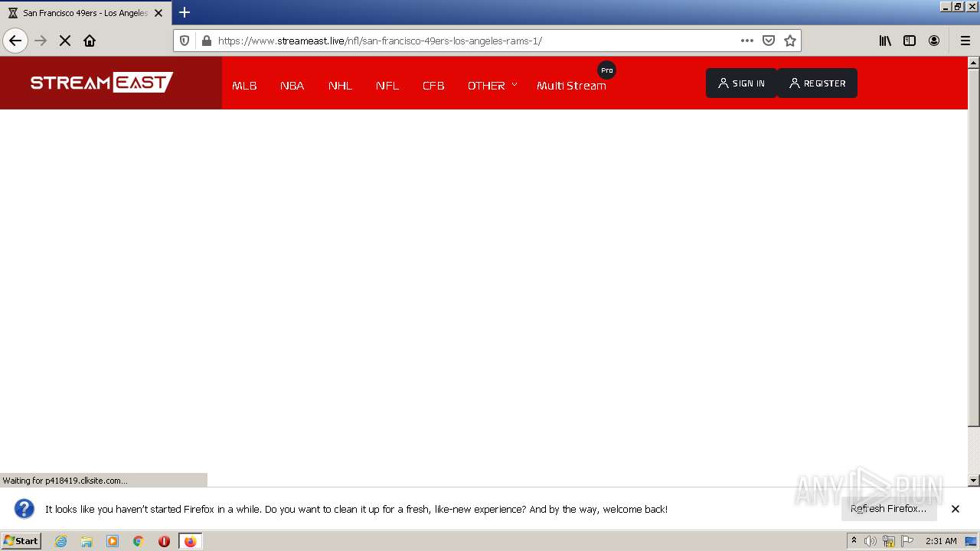Open the Firefox home page
The image size is (980, 551).
[90, 41]
